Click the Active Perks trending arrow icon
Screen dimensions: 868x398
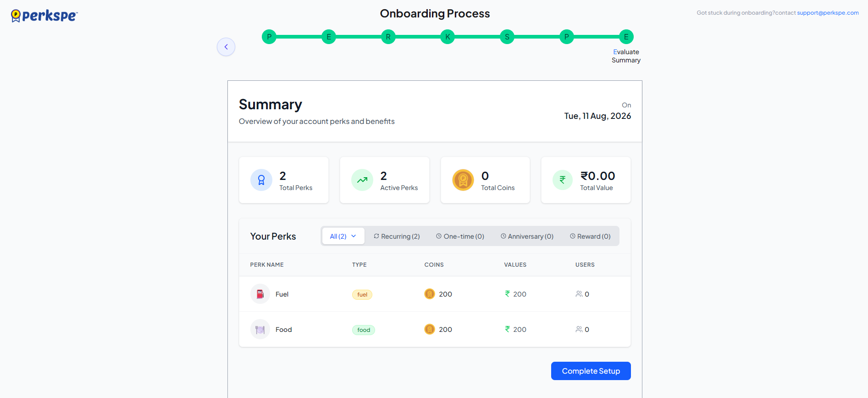coord(362,180)
